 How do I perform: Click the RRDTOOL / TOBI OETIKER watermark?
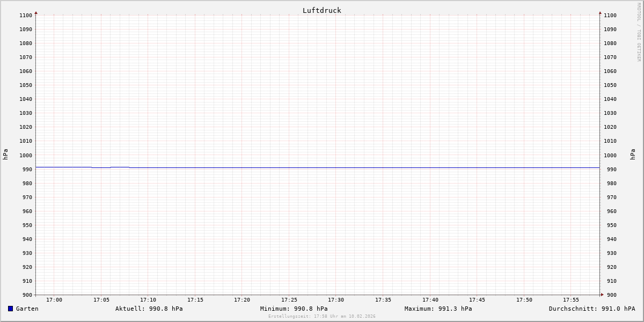tap(639, 32)
